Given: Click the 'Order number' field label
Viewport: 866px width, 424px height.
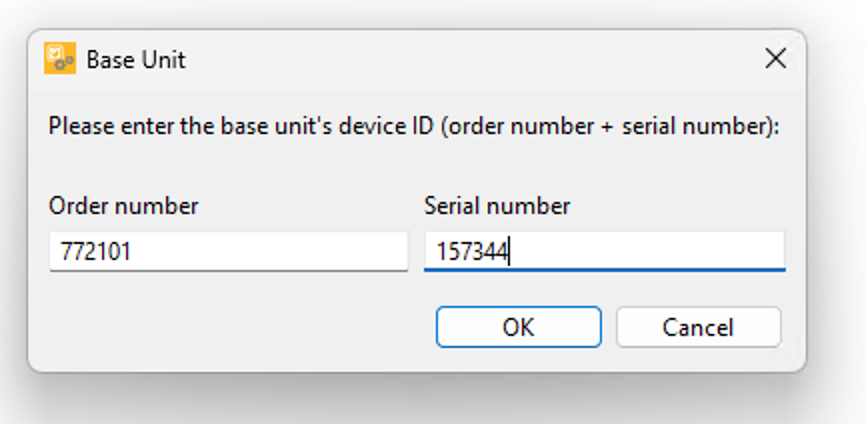Looking at the screenshot, I should click(x=123, y=206).
